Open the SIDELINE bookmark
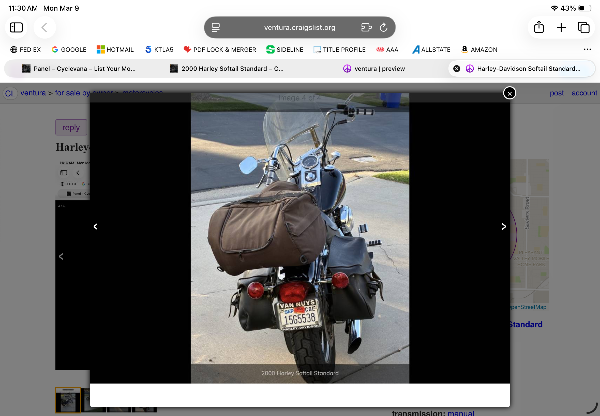This screenshot has width=600, height=416. coord(285,49)
